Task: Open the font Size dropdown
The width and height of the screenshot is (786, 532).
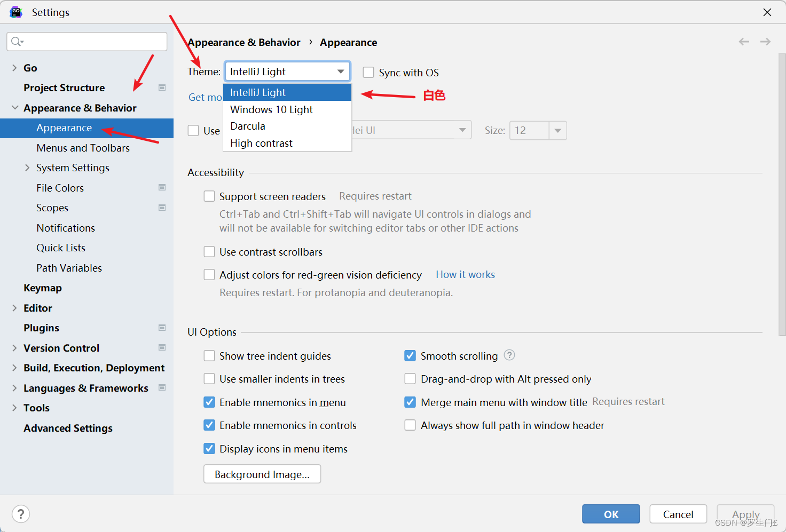Action: coord(557,130)
